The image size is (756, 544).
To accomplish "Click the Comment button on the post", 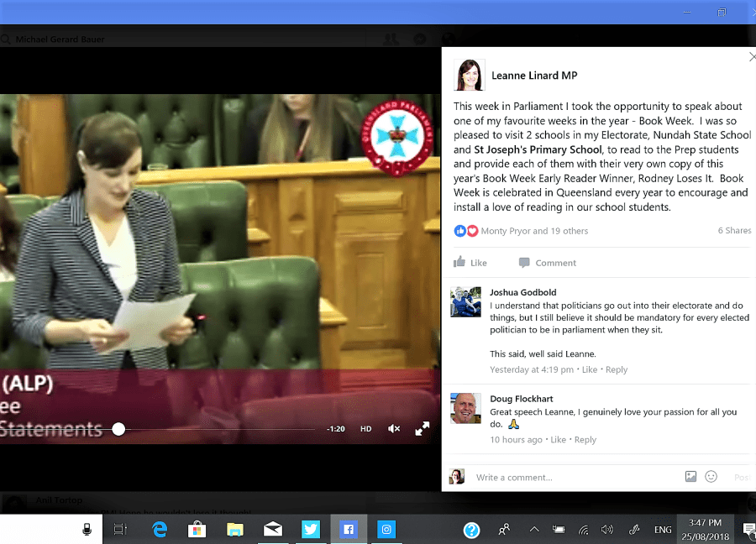I will (x=548, y=263).
